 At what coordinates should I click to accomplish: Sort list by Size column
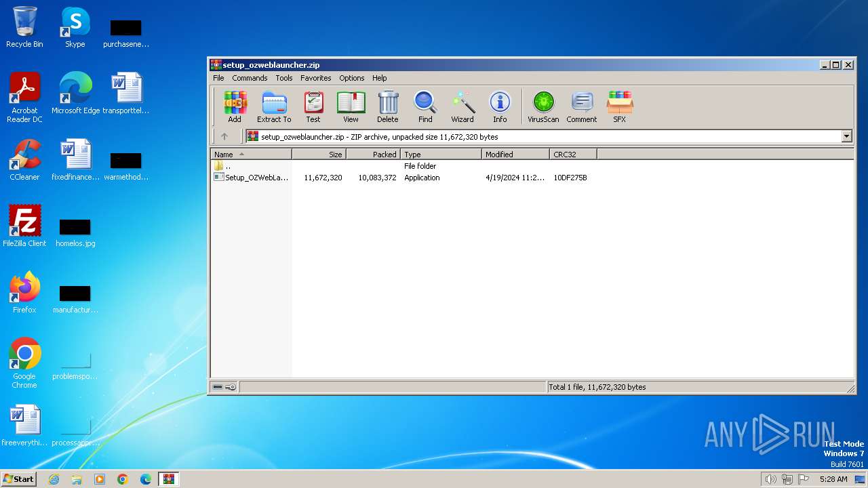[319, 155]
